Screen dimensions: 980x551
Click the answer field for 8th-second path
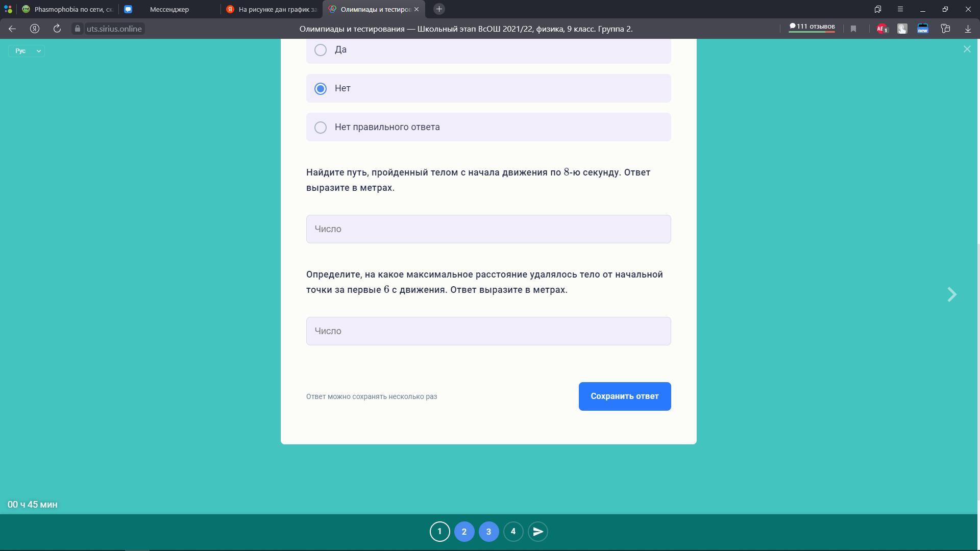tap(488, 229)
